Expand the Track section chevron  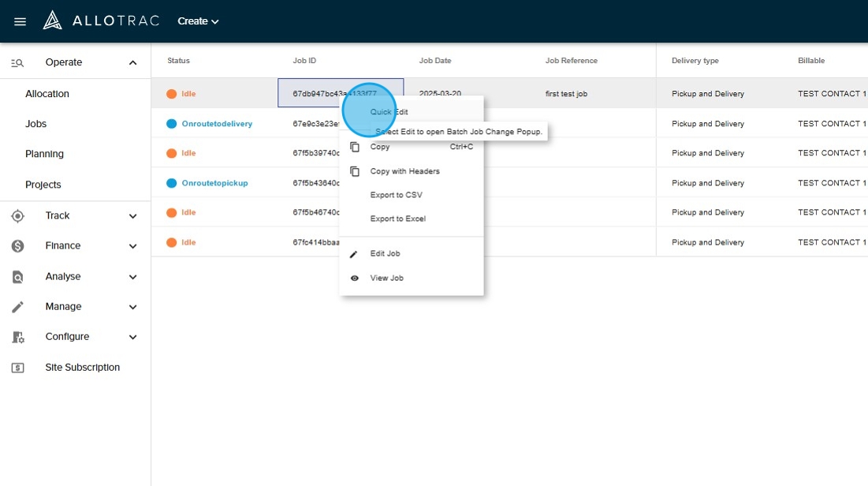[x=132, y=216]
